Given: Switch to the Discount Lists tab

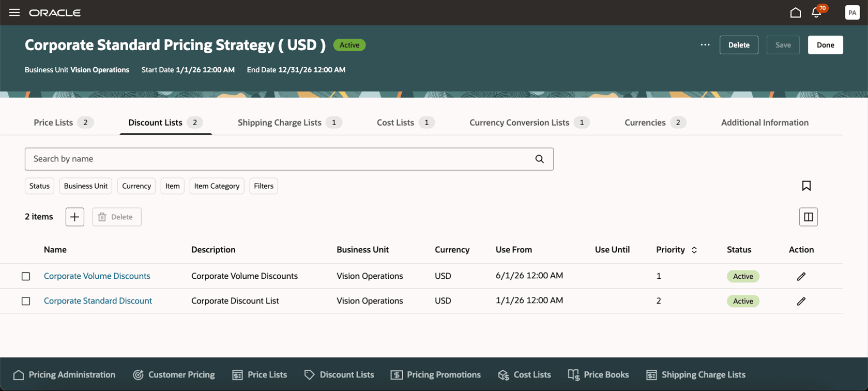Looking at the screenshot, I should tap(165, 123).
